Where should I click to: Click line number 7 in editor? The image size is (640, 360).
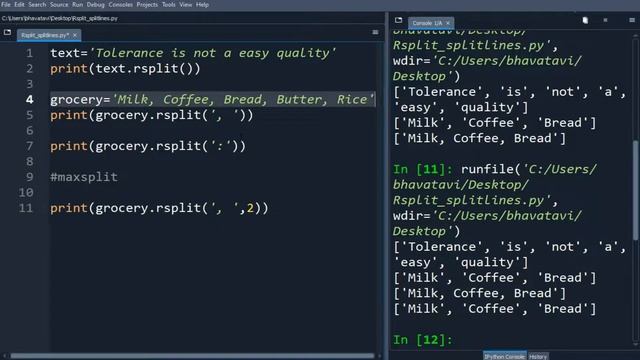pyautogui.click(x=29, y=146)
